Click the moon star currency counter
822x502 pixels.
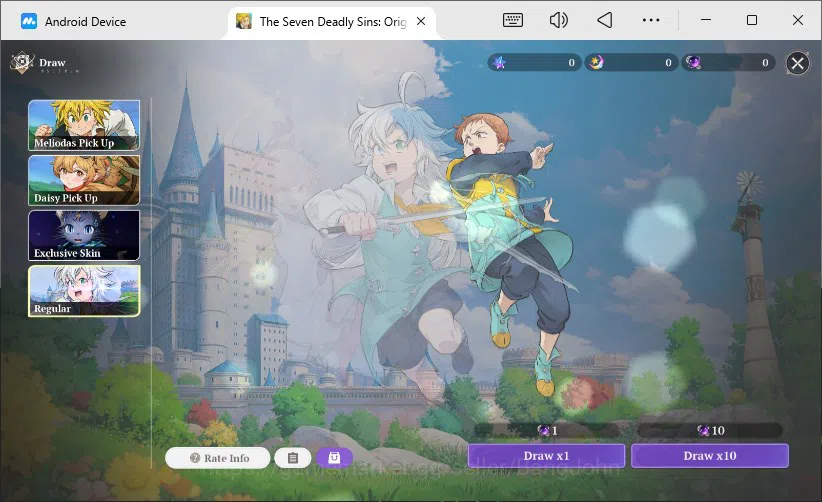631,63
